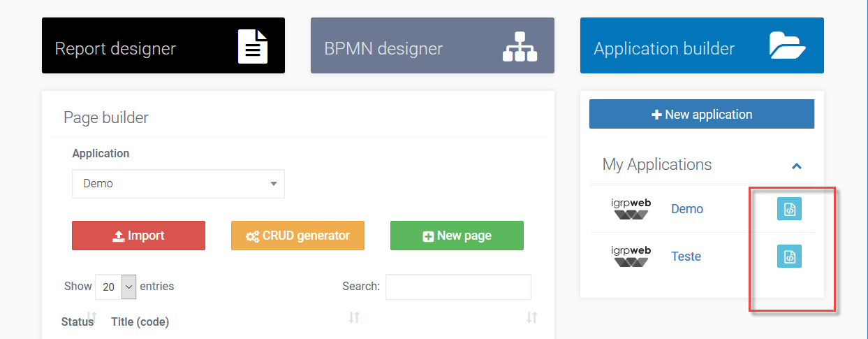Click the Page builder heading
This screenshot has height=339, width=868.
(106, 117)
